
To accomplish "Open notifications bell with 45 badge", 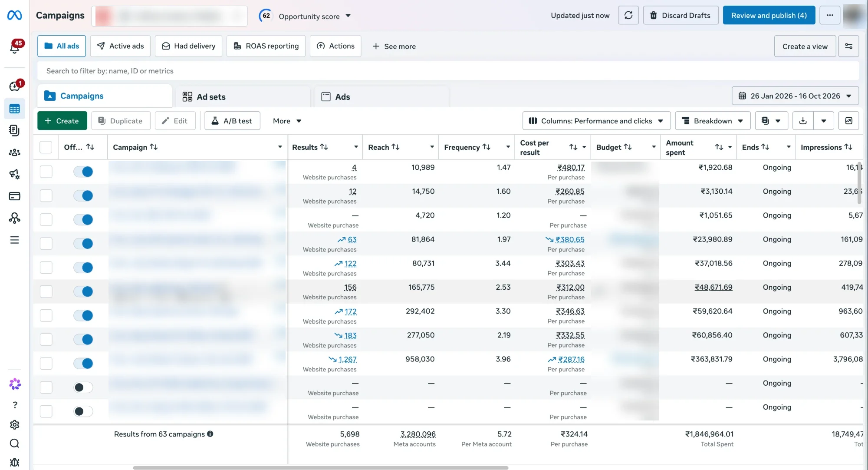I will click(x=15, y=47).
